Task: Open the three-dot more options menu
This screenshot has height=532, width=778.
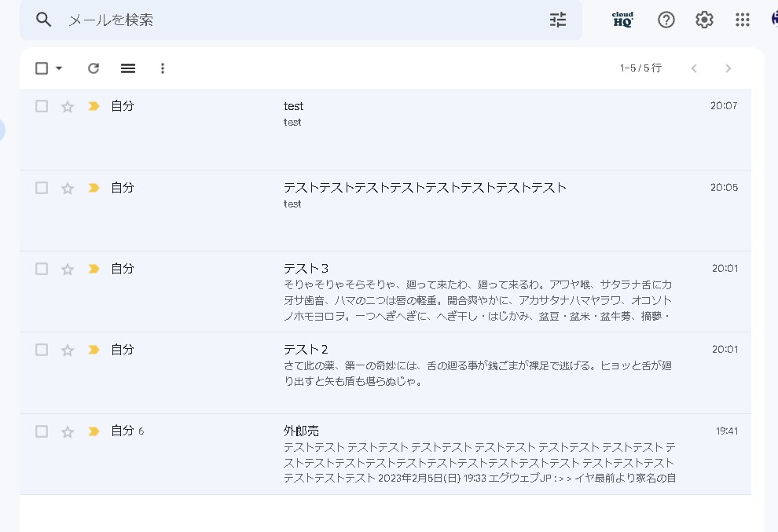Action: 163,68
